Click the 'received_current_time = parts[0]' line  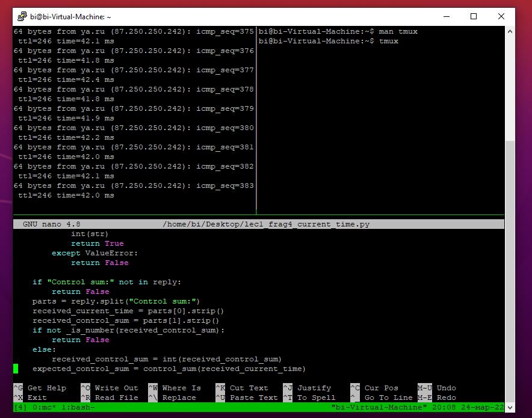(x=128, y=311)
